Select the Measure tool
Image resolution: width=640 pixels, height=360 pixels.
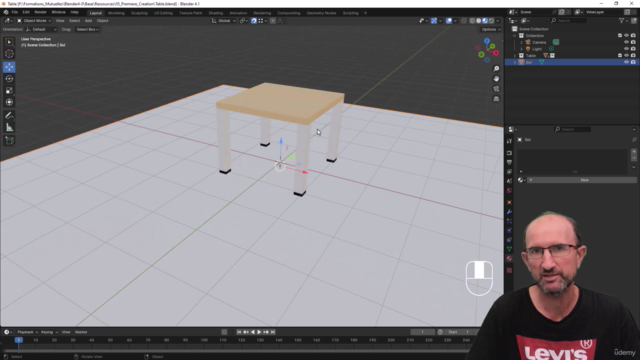coord(9,128)
